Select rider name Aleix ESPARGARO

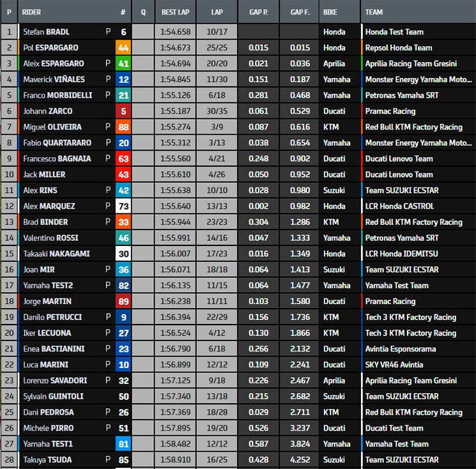click(x=54, y=63)
